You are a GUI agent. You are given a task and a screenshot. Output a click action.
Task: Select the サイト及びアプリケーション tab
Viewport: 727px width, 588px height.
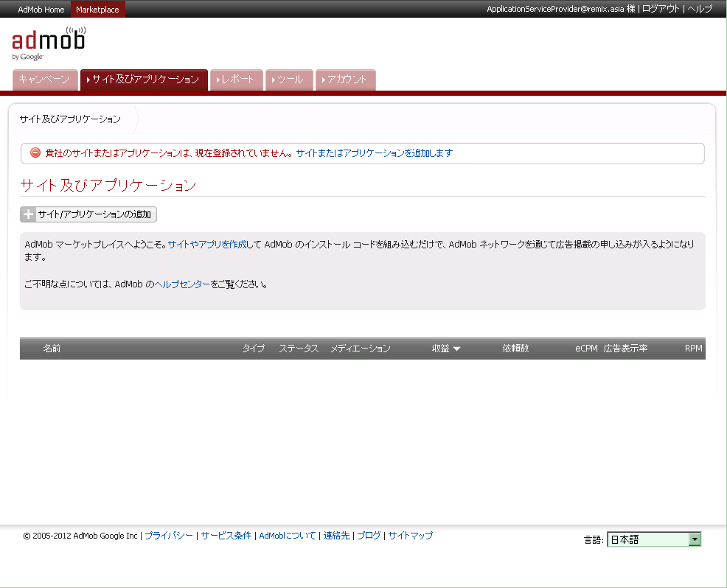point(144,80)
